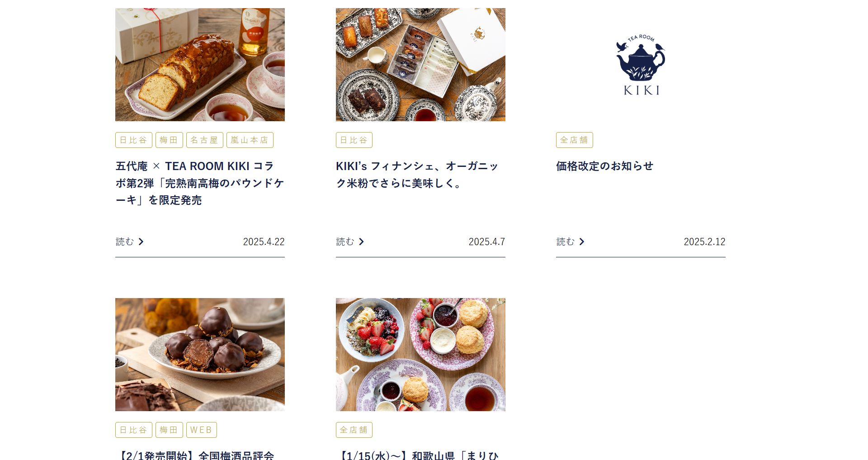868x460 pixels.
Task: Click the chevron arrow beside 読む dated 2025.4.22
Action: coord(141,242)
